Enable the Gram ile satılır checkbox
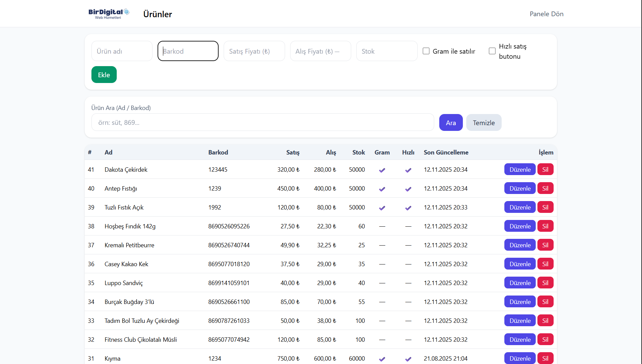Screen dimensions: 642x364 click(x=426, y=51)
